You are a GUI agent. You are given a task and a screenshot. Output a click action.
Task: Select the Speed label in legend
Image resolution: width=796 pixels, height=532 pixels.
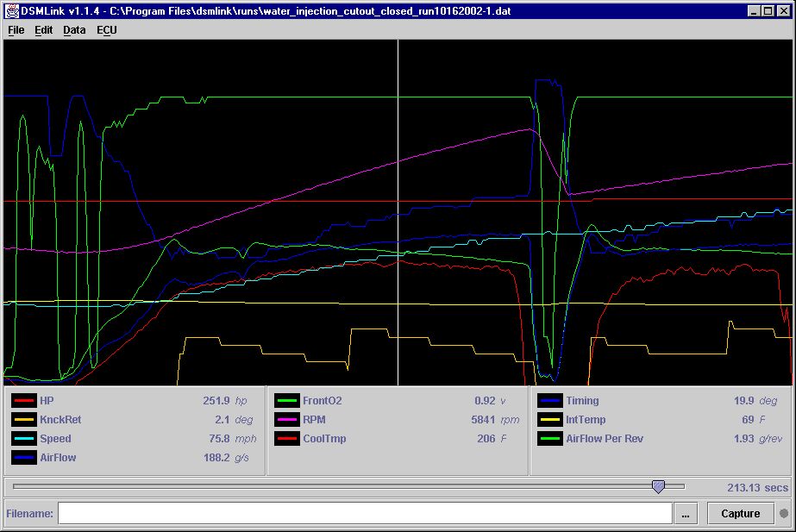pos(55,439)
